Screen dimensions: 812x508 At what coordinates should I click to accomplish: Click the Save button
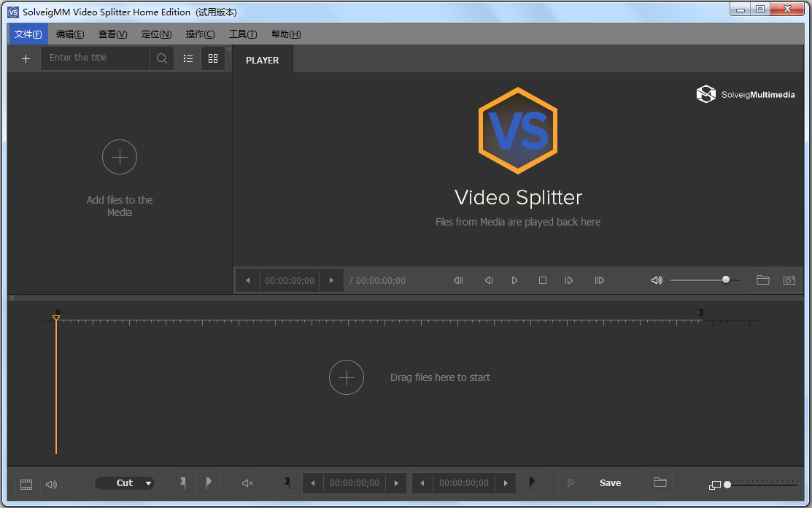610,482
